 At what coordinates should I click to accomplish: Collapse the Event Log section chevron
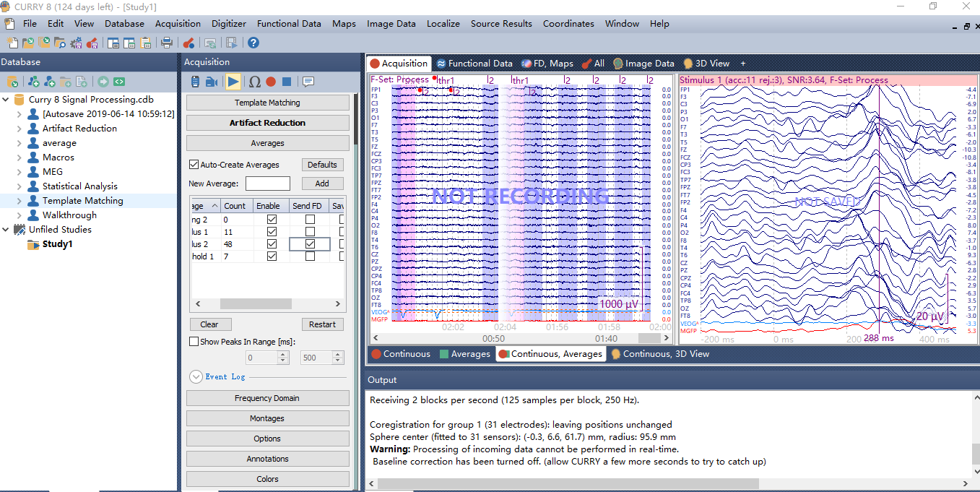196,376
